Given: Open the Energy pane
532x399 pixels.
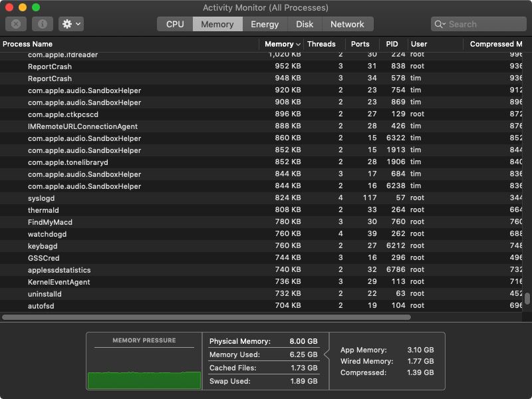Looking at the screenshot, I should point(265,24).
